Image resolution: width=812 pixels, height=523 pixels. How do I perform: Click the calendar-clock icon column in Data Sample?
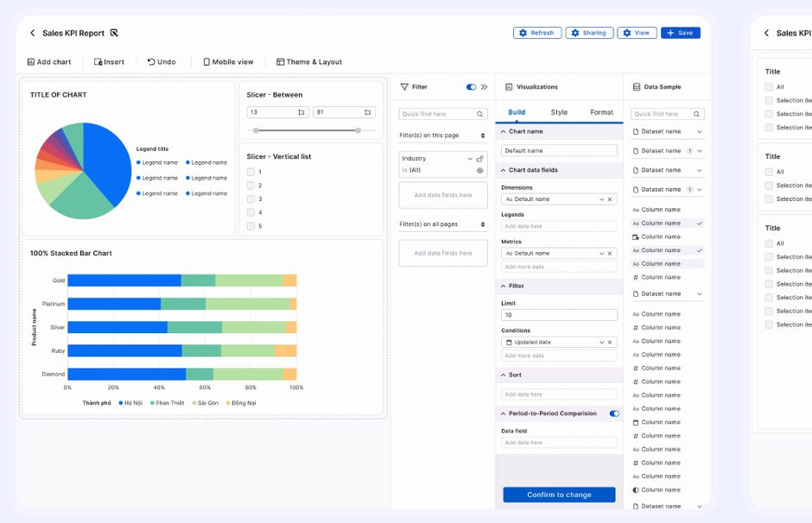[x=636, y=237]
